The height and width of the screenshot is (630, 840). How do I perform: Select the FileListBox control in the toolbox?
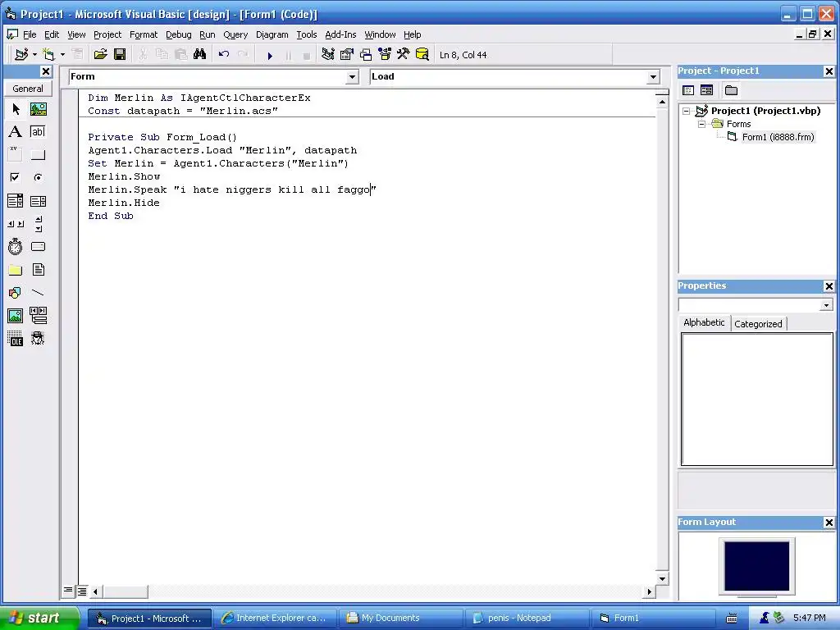(x=38, y=269)
